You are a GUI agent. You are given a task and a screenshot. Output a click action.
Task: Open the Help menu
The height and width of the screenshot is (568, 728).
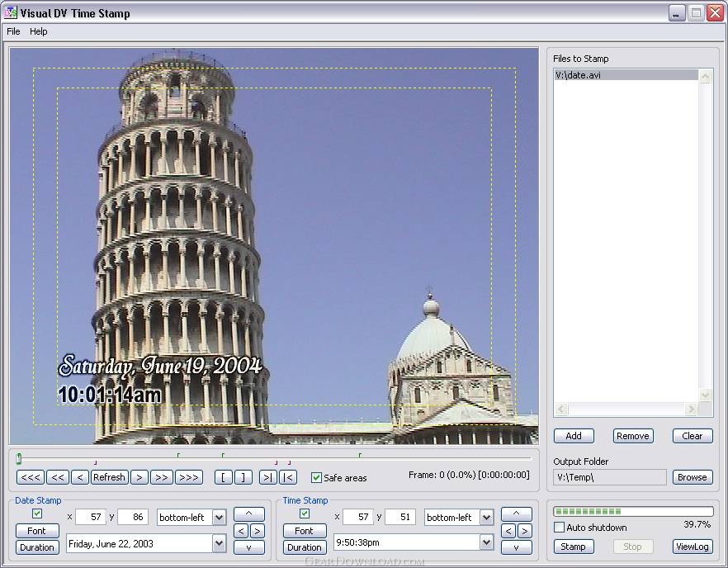[x=39, y=31]
